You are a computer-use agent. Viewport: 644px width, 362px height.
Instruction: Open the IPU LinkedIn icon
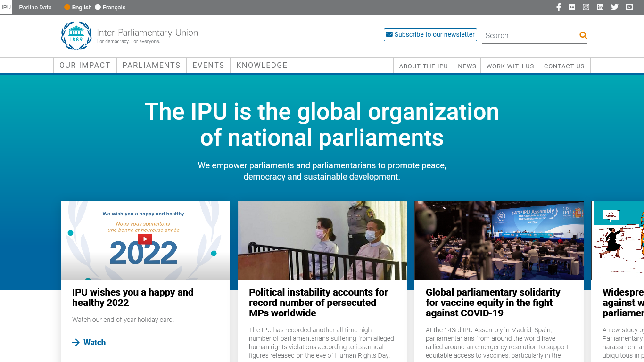tap(600, 7)
